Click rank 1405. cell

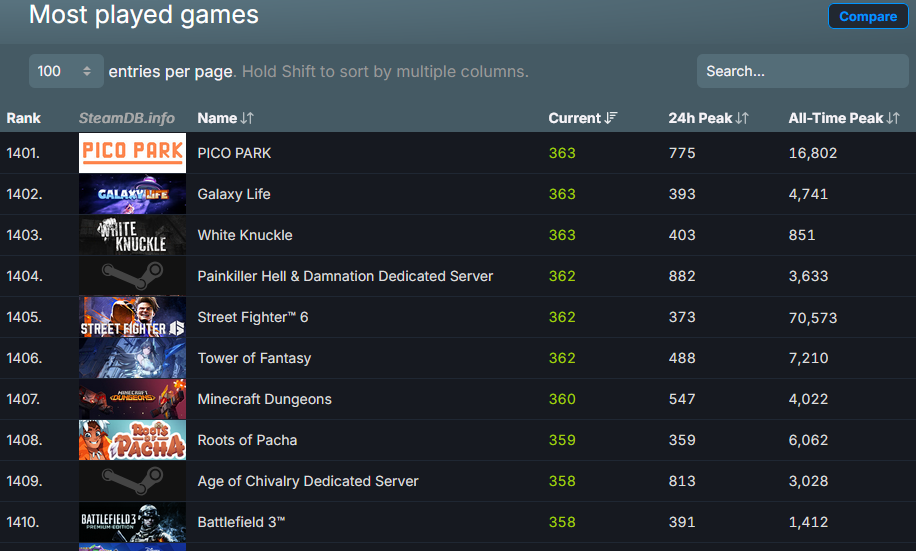pos(24,317)
